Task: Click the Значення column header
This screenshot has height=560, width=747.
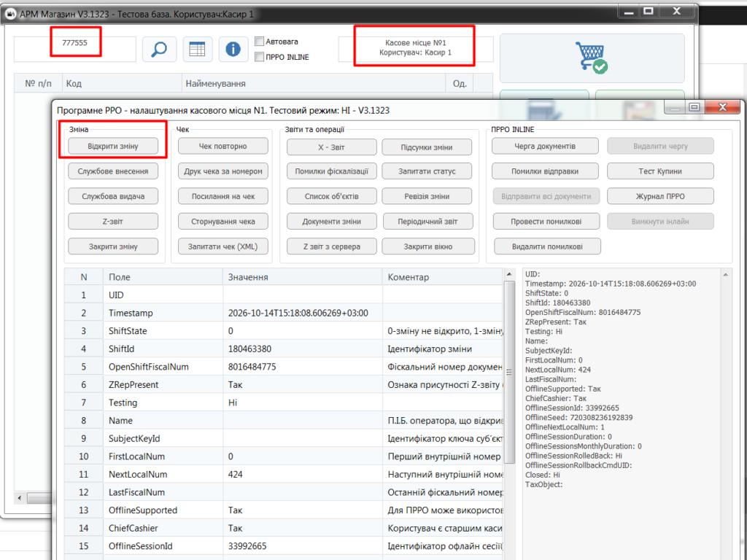Action: [302, 277]
